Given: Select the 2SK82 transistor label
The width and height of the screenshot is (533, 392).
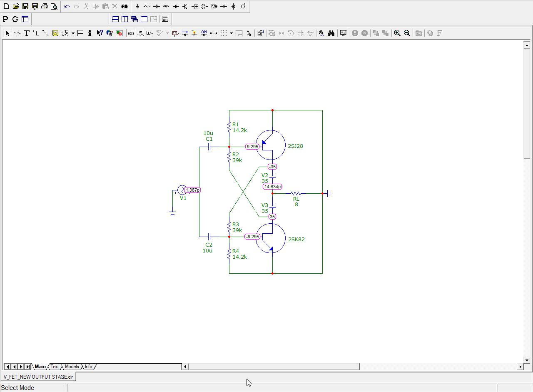Looking at the screenshot, I should 296,240.
